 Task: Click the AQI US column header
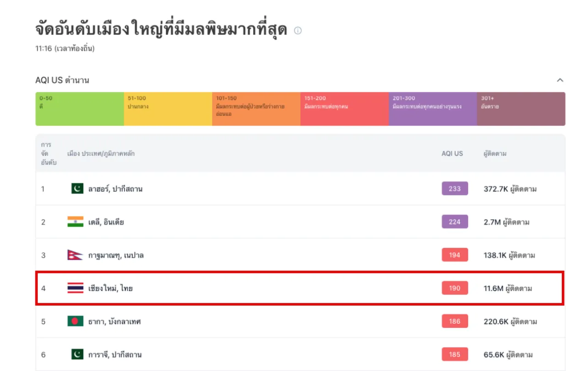pos(452,154)
